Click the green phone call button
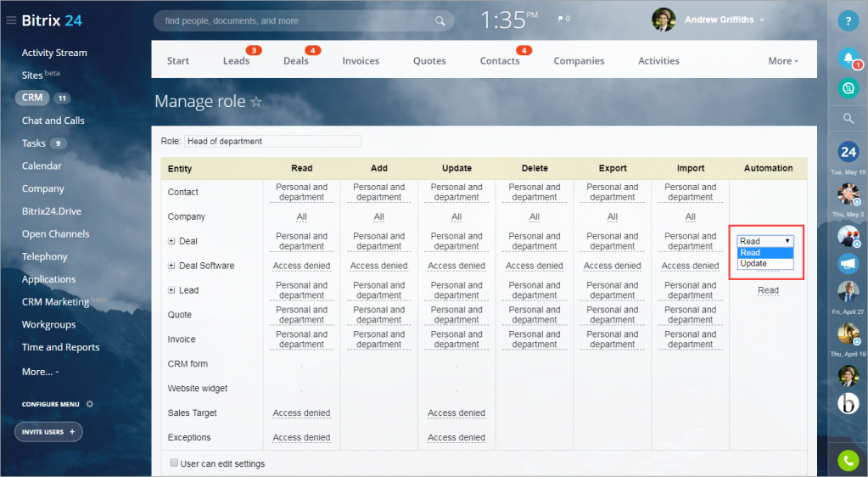 click(x=848, y=461)
